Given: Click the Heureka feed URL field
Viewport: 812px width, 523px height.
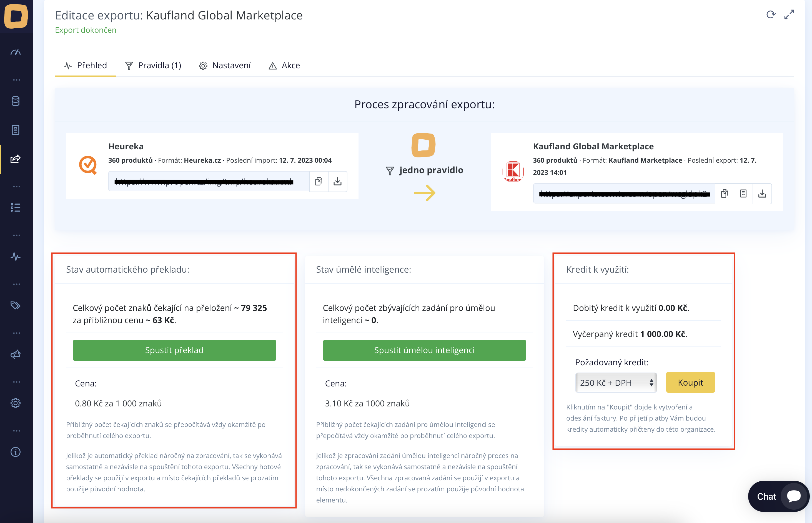Looking at the screenshot, I should click(209, 181).
